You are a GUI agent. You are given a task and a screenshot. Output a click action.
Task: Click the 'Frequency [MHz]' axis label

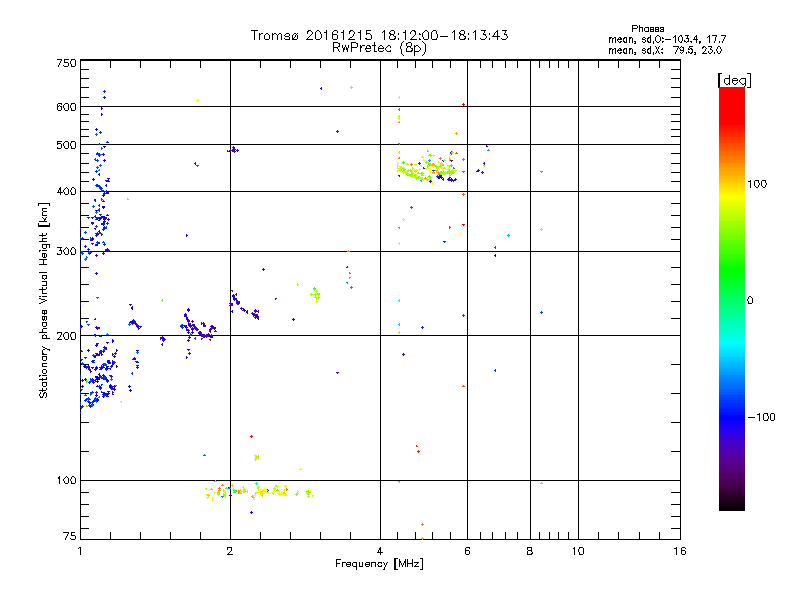379,564
